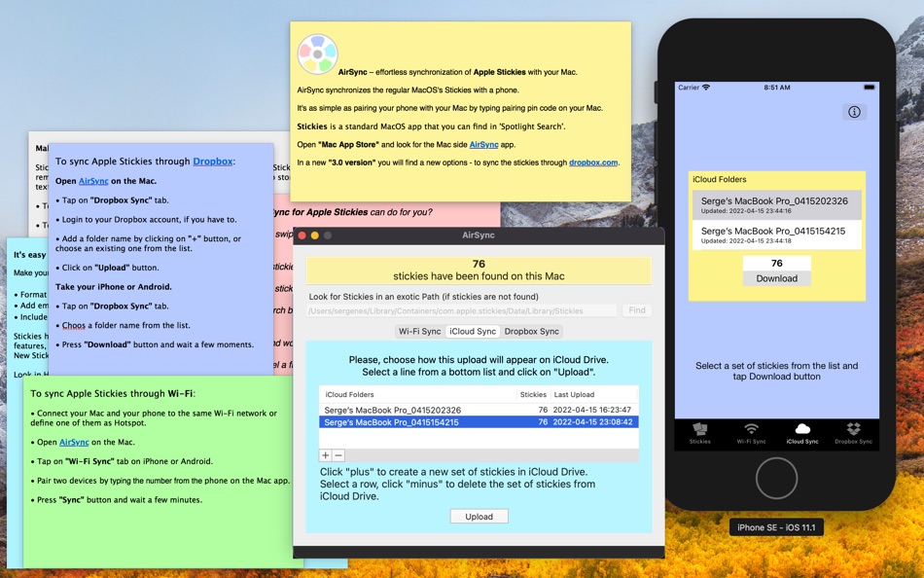This screenshot has height=578, width=924.
Task: Click the iPhone SE - iOS 11.1 label
Action: (776, 527)
